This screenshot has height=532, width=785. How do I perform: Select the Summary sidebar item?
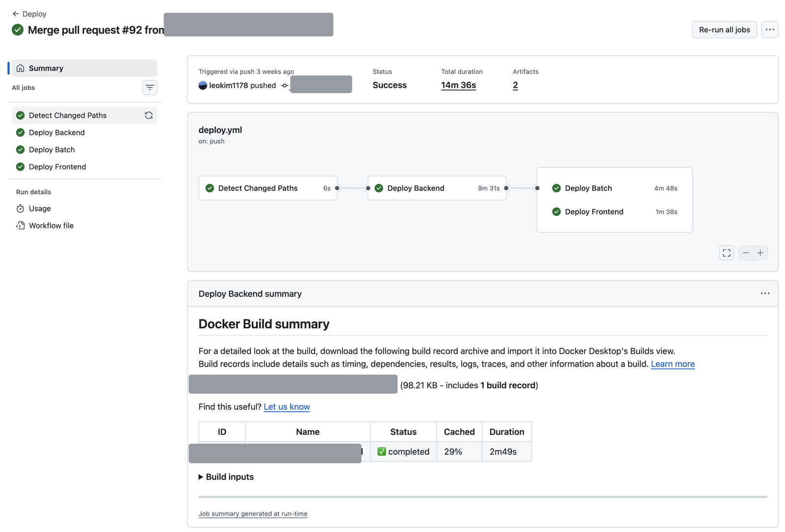[x=84, y=68]
